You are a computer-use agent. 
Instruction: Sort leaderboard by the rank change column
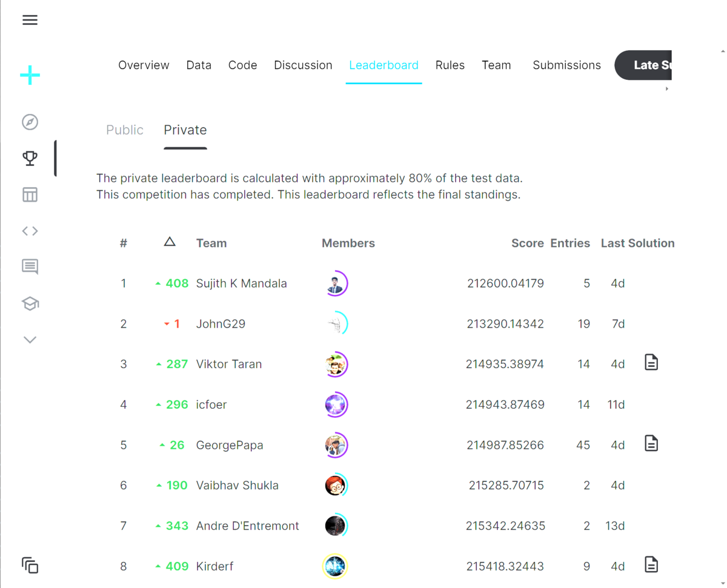170,241
